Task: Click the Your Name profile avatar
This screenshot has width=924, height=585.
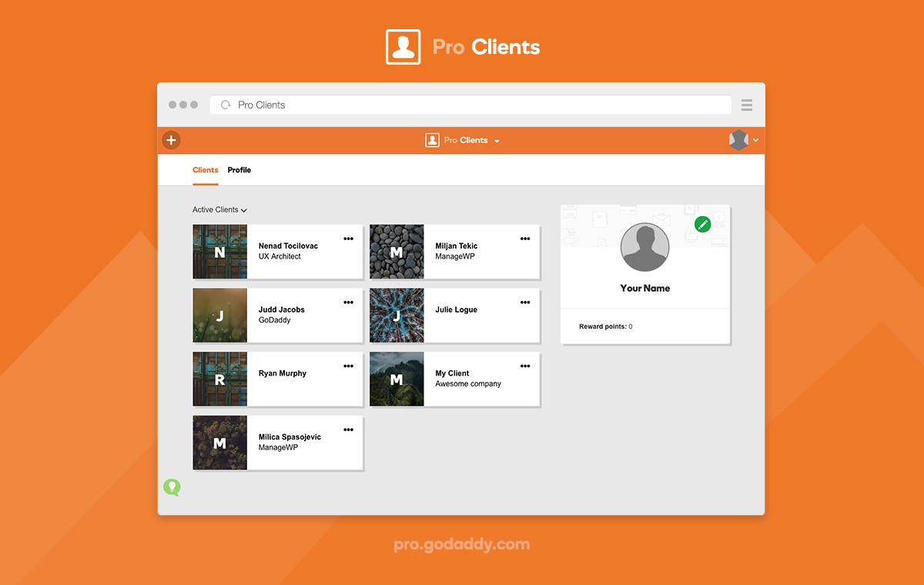Action: (645, 247)
